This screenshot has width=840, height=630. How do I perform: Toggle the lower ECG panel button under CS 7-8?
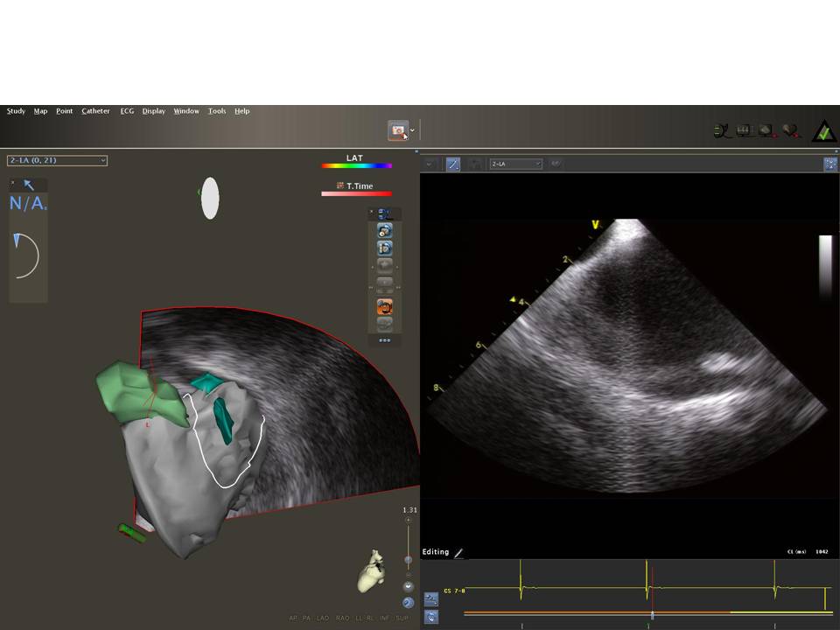(431, 616)
